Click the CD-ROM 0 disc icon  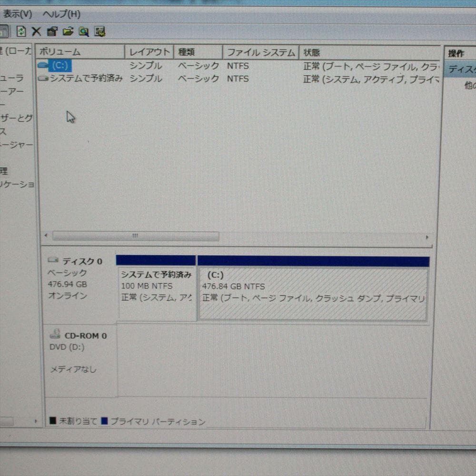(55, 335)
